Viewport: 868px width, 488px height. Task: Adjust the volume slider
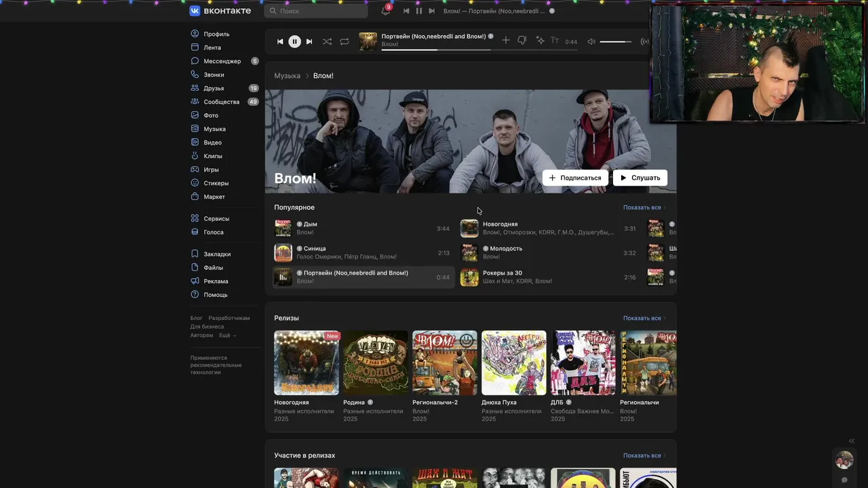point(616,41)
